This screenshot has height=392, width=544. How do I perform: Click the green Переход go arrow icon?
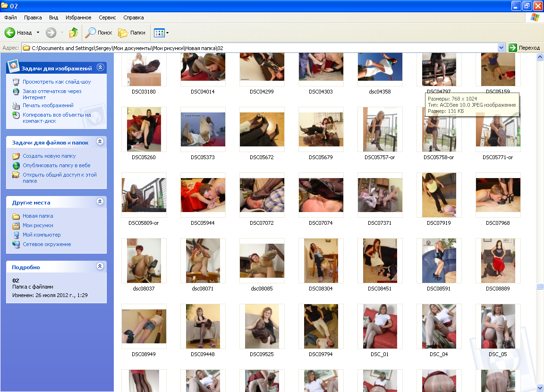click(513, 48)
